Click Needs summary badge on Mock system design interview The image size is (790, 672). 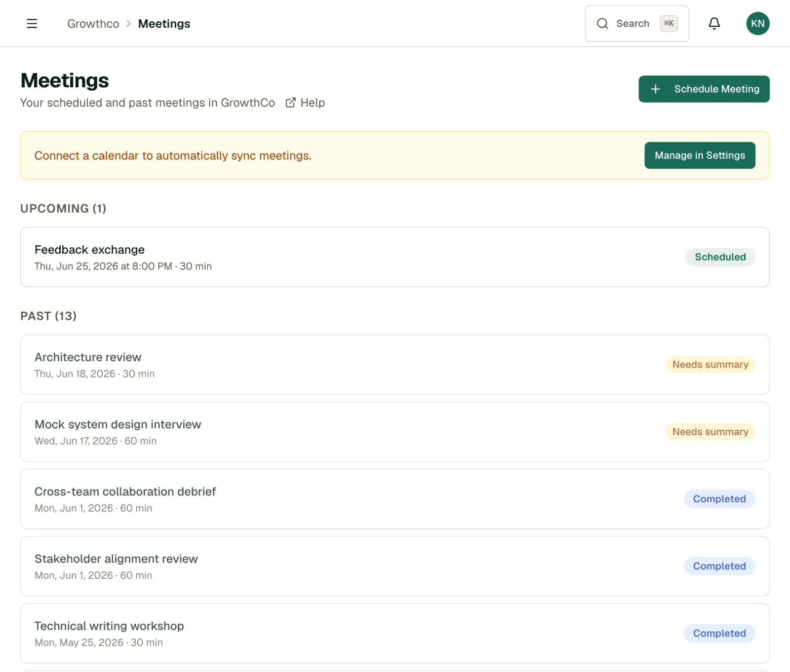click(710, 432)
